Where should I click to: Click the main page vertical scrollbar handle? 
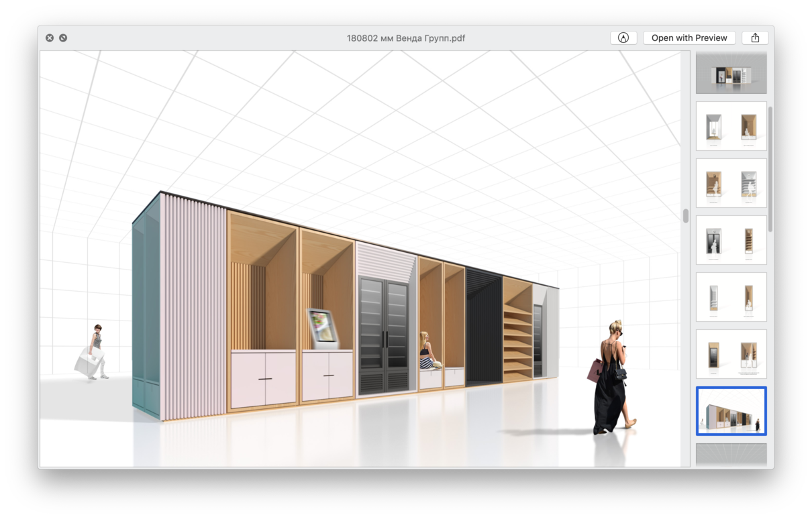click(x=685, y=216)
